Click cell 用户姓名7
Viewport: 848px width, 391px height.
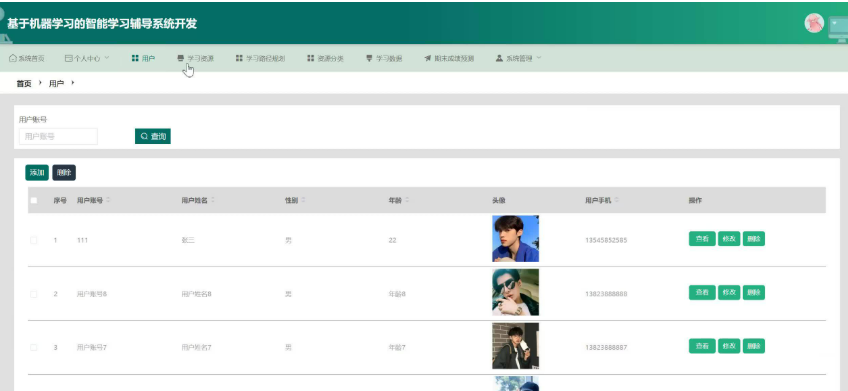click(196, 347)
